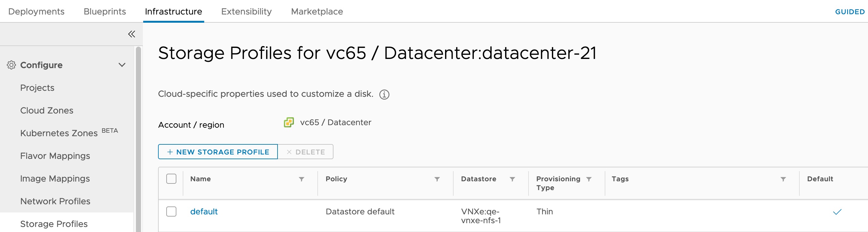Click the Configure gear icon
Image resolution: width=868 pixels, height=232 pixels.
point(12,65)
